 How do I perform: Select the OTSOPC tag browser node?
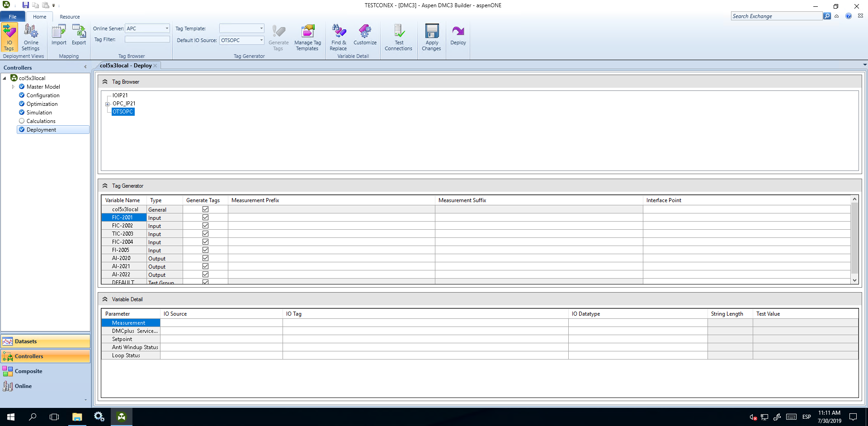123,112
